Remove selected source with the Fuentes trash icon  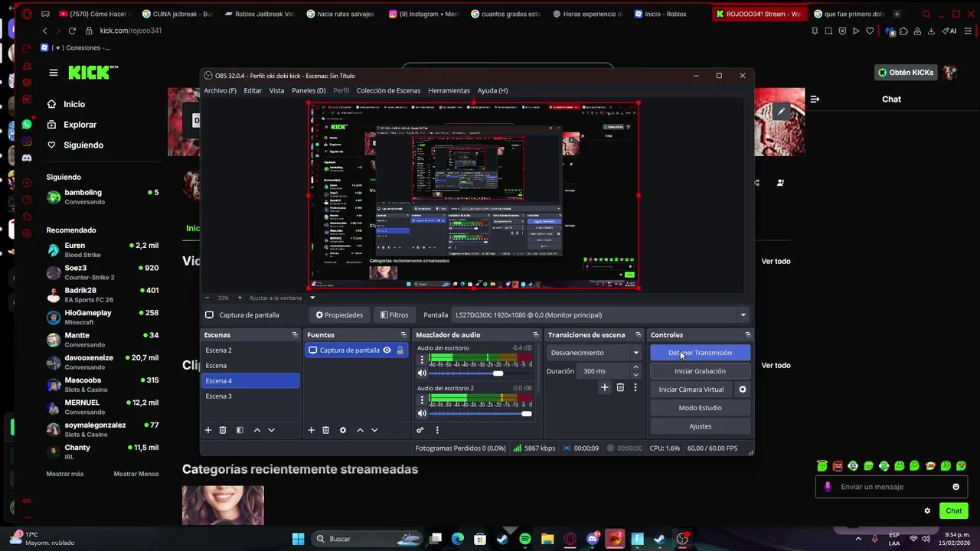click(x=325, y=430)
